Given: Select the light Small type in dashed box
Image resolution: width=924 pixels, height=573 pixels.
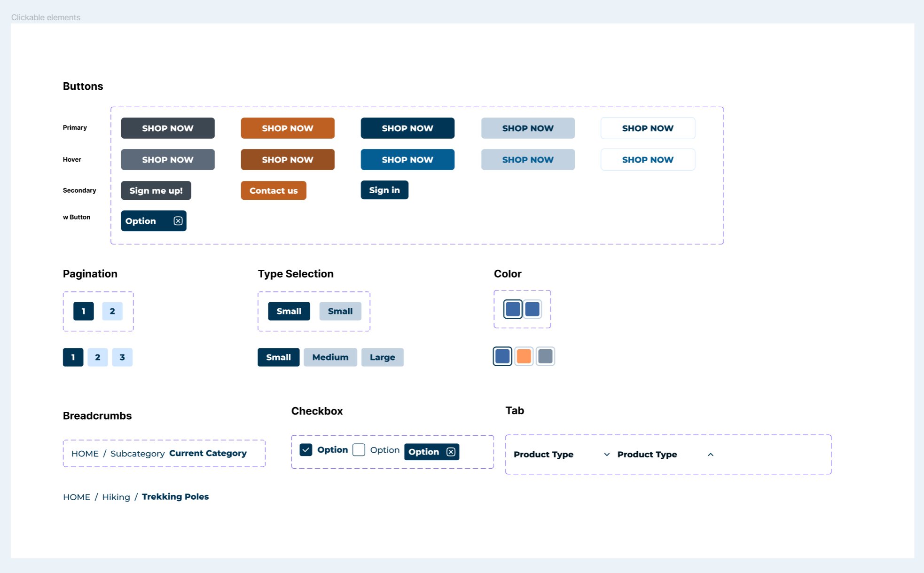Looking at the screenshot, I should tap(340, 311).
